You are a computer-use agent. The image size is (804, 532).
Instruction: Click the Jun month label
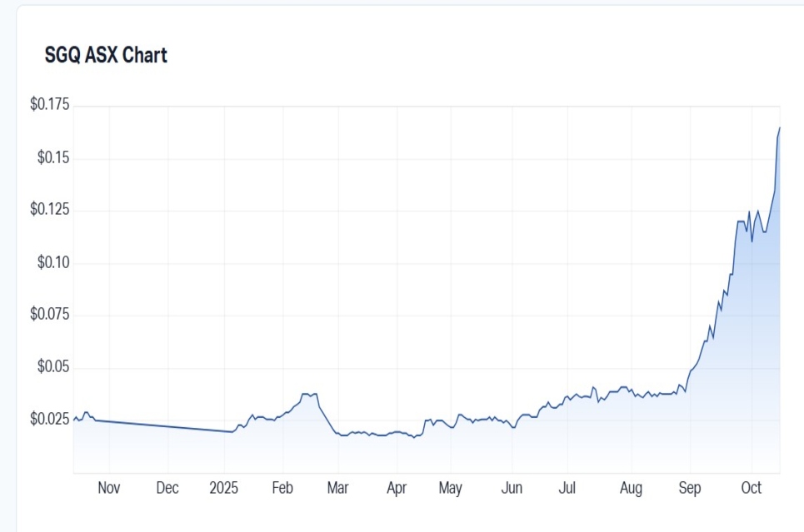(x=512, y=489)
